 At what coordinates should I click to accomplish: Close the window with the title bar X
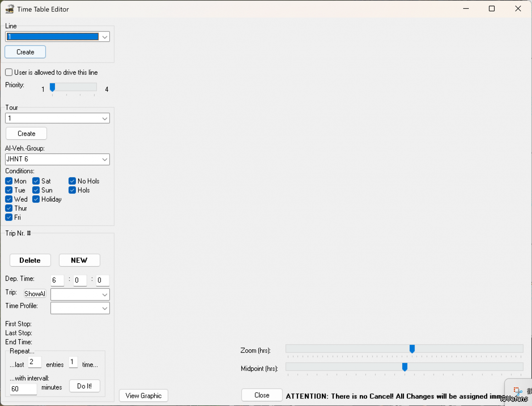click(518, 9)
